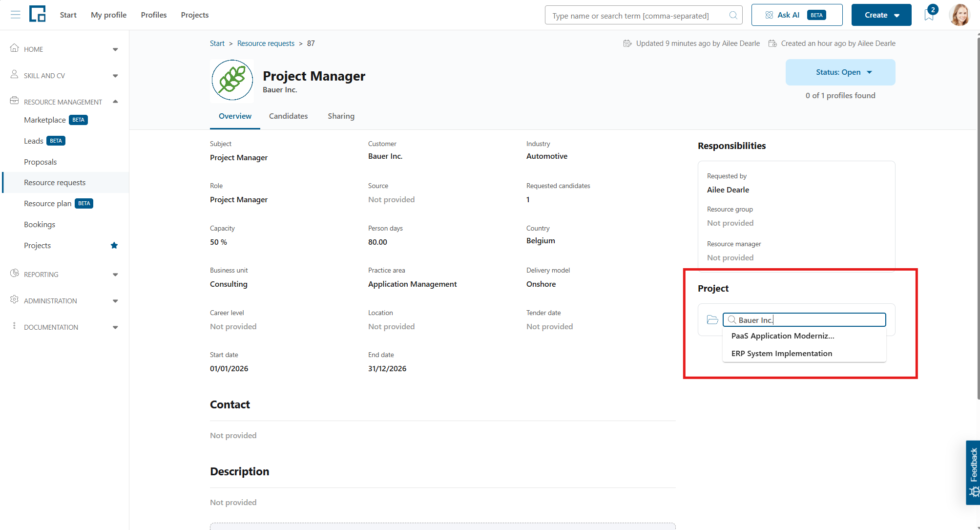Open the Feedback side tab

coord(973,472)
